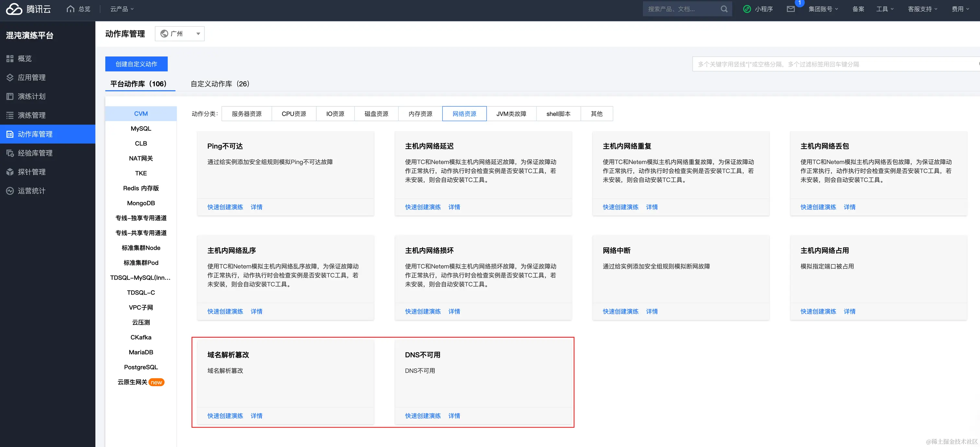Click the 探针管理 cube icon in sidebar

10,172
